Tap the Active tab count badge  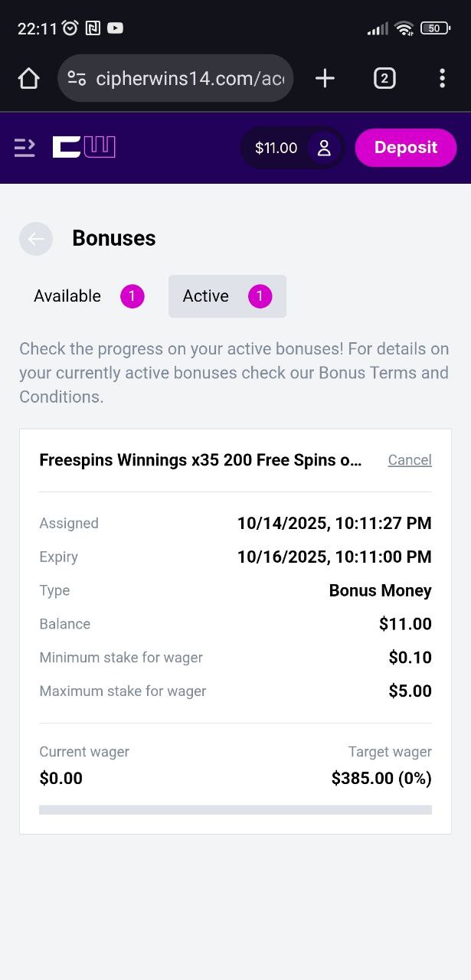coord(260,296)
